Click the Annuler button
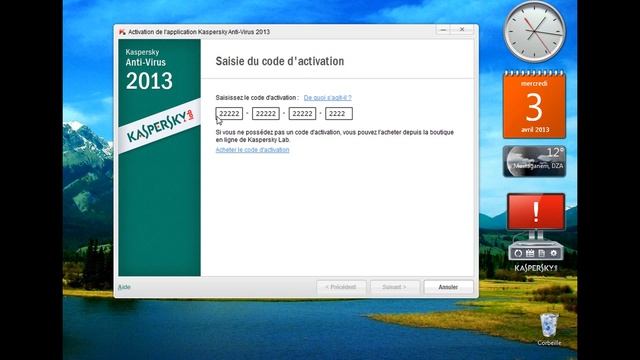The image size is (640, 360). [448, 287]
